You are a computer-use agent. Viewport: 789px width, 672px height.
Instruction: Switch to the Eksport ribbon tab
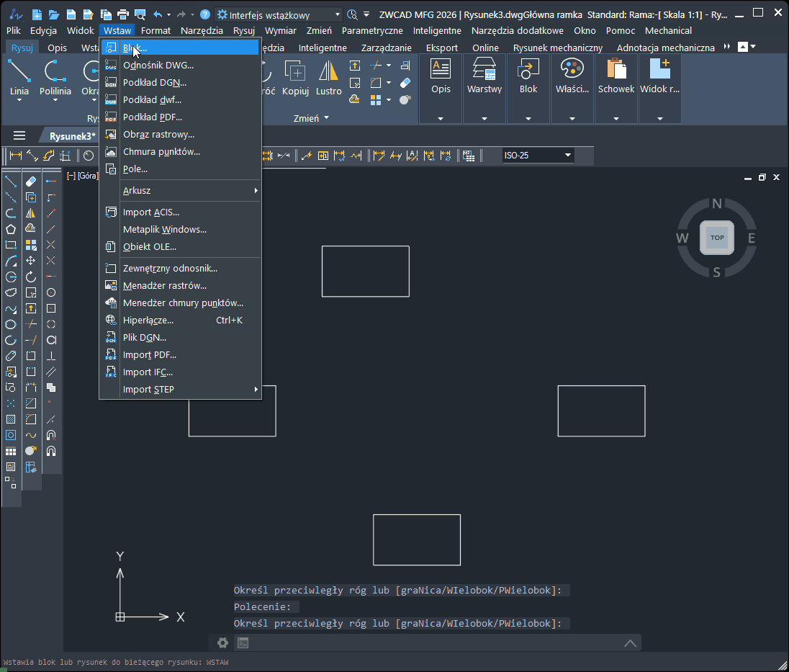point(441,48)
